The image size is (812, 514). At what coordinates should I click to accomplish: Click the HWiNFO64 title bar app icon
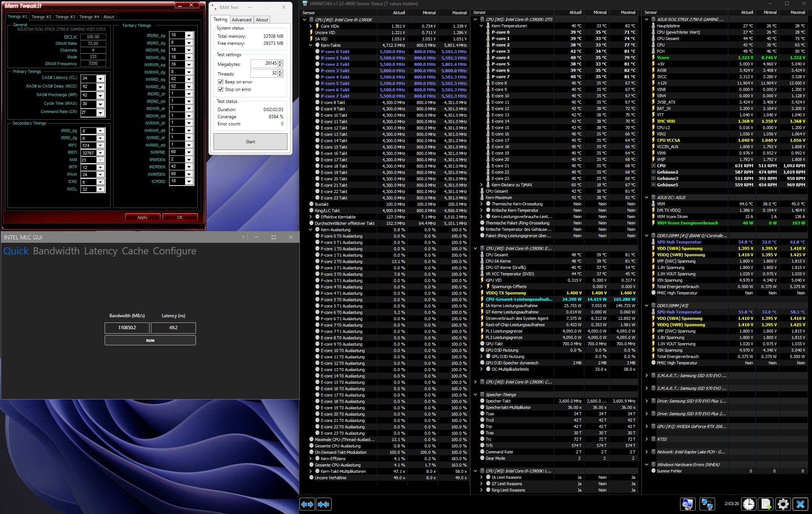305,3
